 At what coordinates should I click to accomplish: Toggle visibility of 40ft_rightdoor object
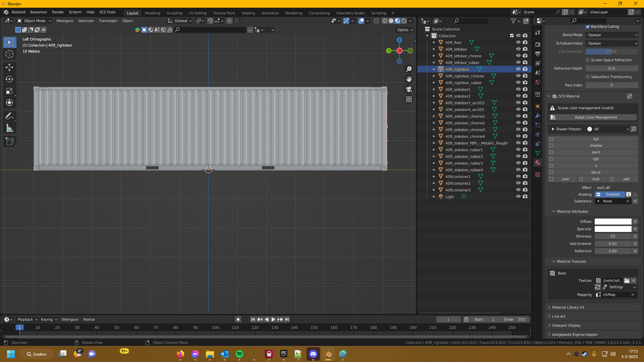coord(518,69)
